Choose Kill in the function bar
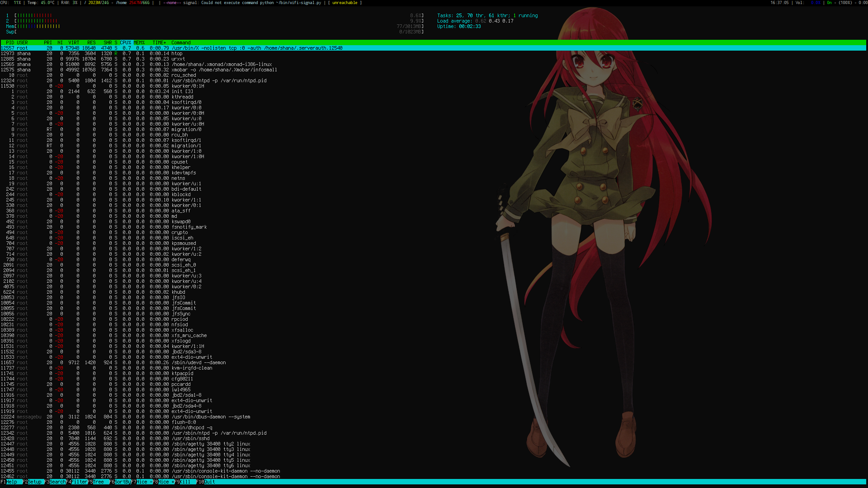868x488 pixels. click(x=185, y=482)
